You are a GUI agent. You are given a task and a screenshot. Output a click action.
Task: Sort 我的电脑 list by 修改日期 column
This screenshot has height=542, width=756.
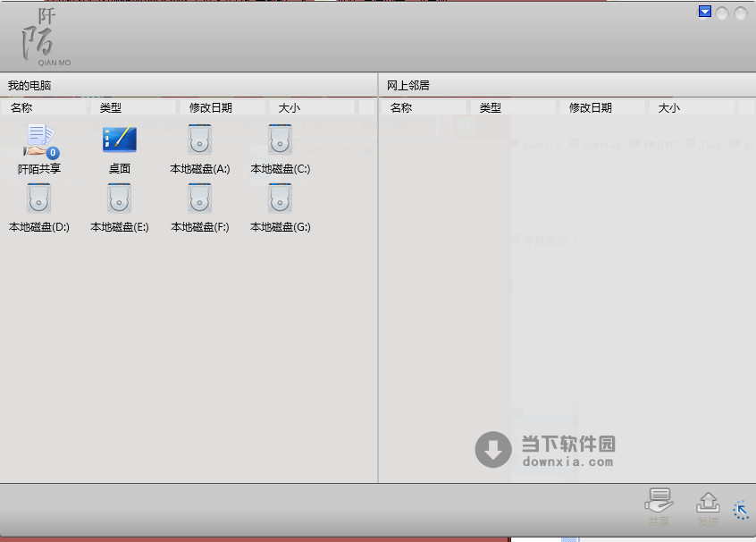pos(211,107)
